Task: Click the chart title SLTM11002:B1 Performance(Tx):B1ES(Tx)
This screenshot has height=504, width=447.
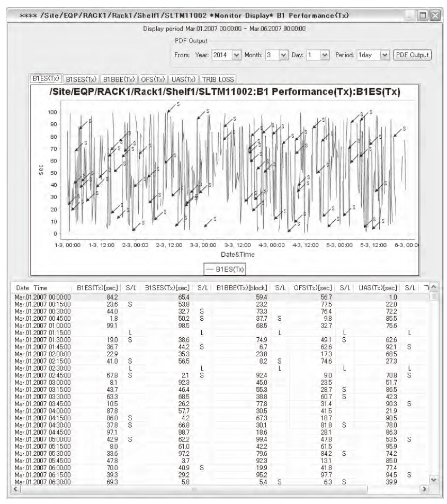Action: coord(225,92)
